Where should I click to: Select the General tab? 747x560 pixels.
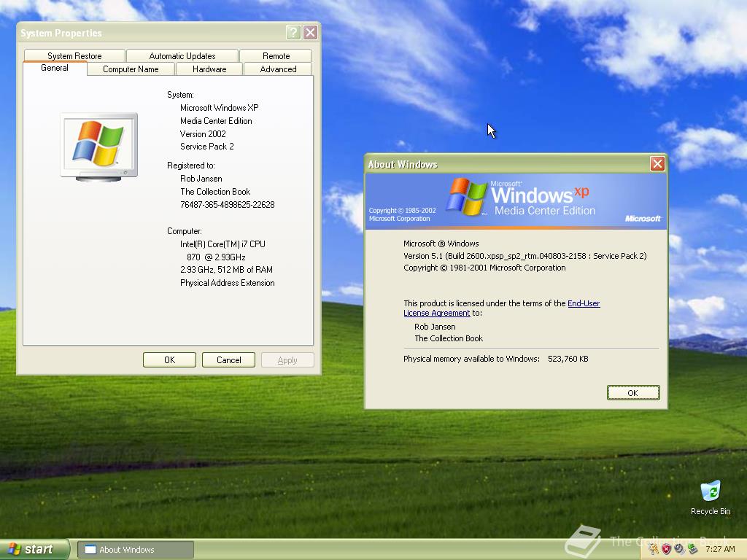pyautogui.click(x=55, y=68)
